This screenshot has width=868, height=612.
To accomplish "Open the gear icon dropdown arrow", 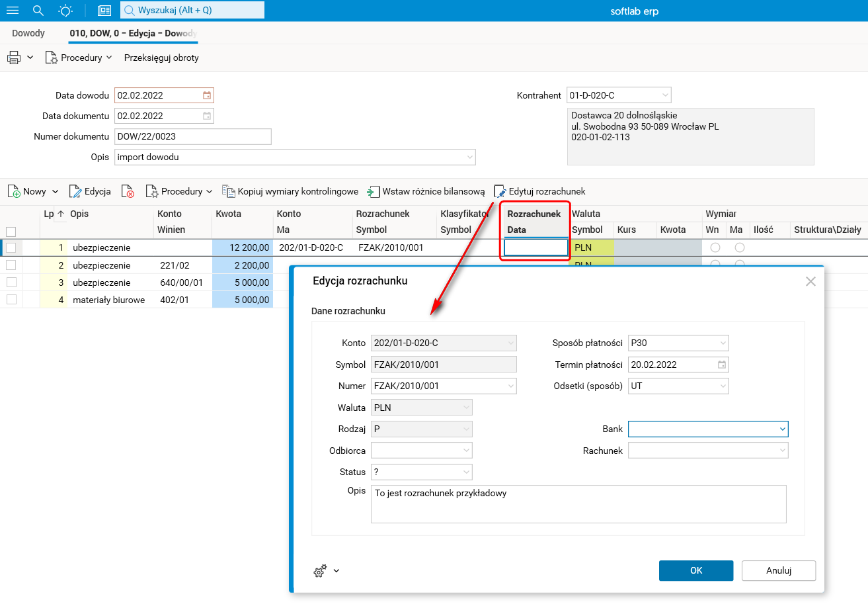I will [336, 570].
